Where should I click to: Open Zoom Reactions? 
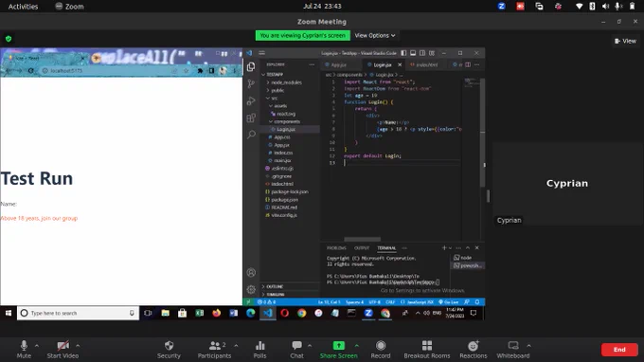pos(474,350)
